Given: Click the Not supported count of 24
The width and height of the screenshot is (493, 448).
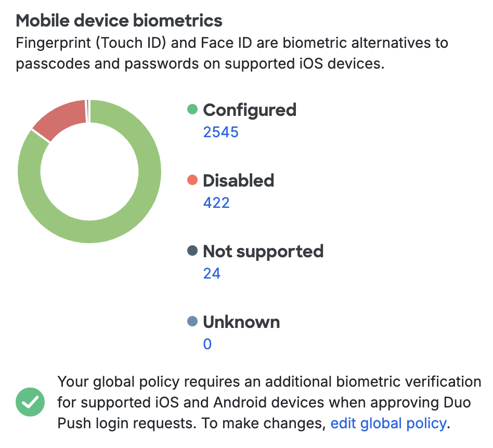Looking at the screenshot, I should point(212,273).
